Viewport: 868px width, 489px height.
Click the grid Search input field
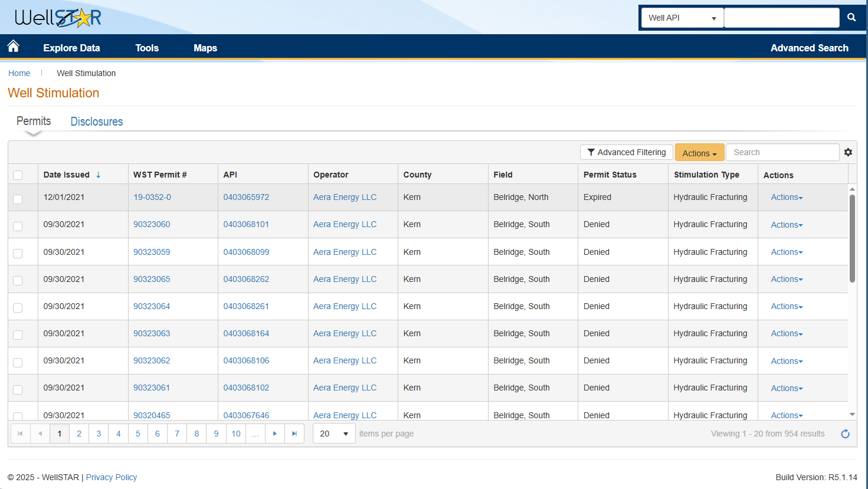(782, 152)
